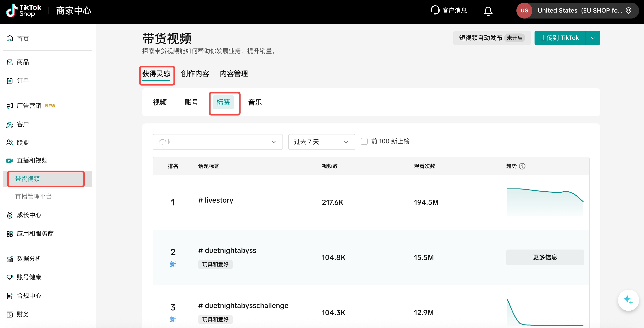Click the home icon in sidebar
The image size is (644, 328).
pyautogui.click(x=10, y=38)
